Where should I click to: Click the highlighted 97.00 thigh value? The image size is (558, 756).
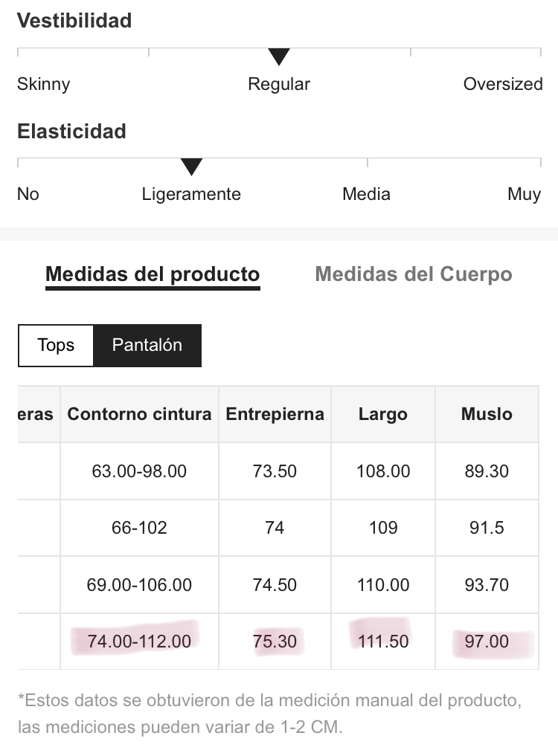point(487,642)
